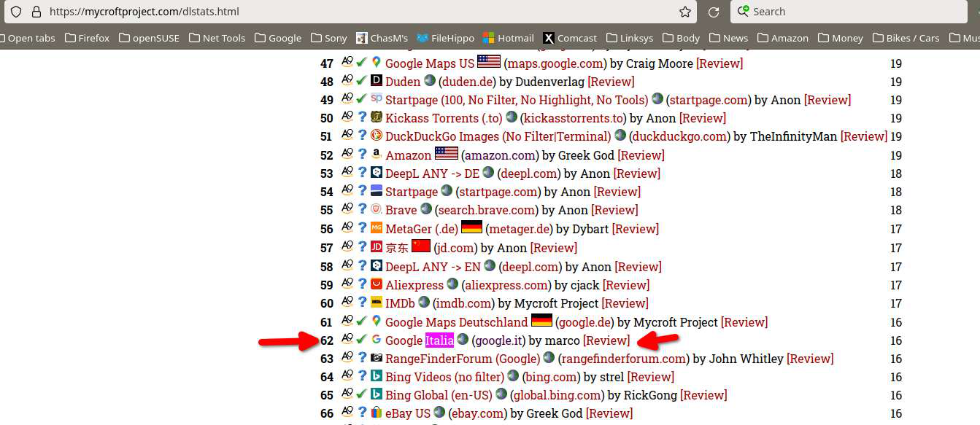
Task: Click the rank number 56
Action: (327, 229)
